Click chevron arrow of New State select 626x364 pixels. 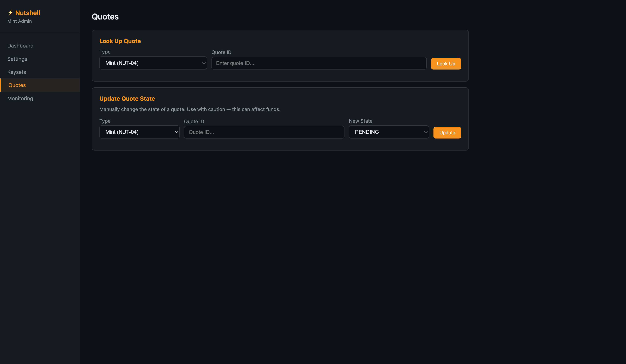point(426,132)
